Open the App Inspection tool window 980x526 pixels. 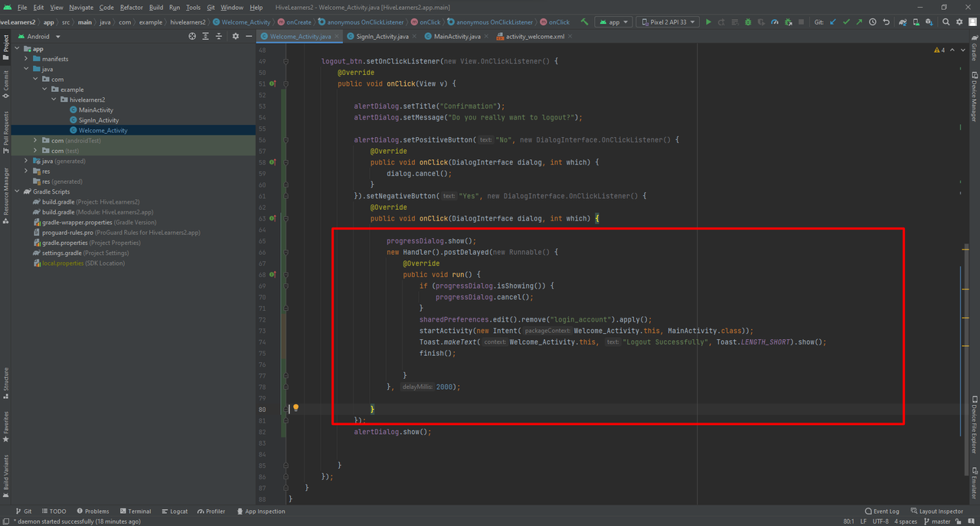click(x=260, y=511)
